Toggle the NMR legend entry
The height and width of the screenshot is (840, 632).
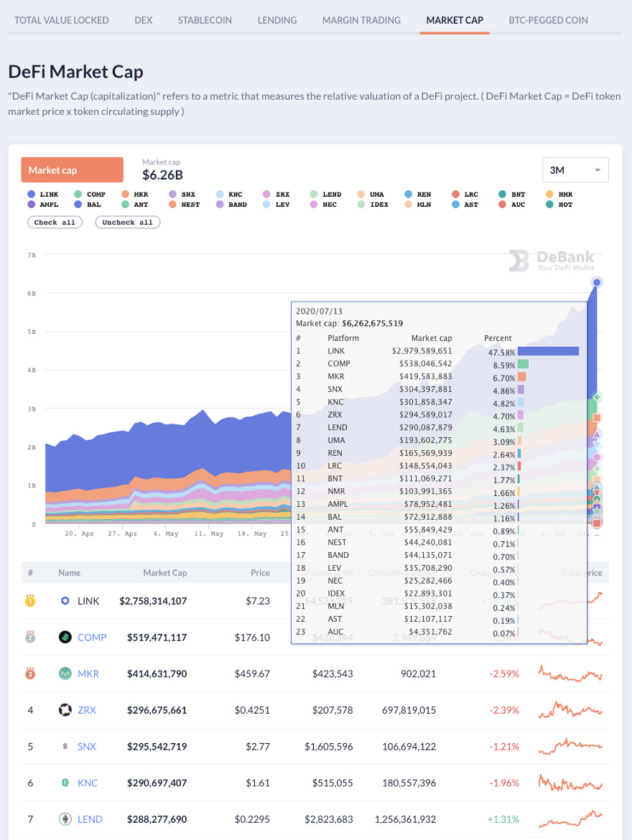pyautogui.click(x=559, y=195)
